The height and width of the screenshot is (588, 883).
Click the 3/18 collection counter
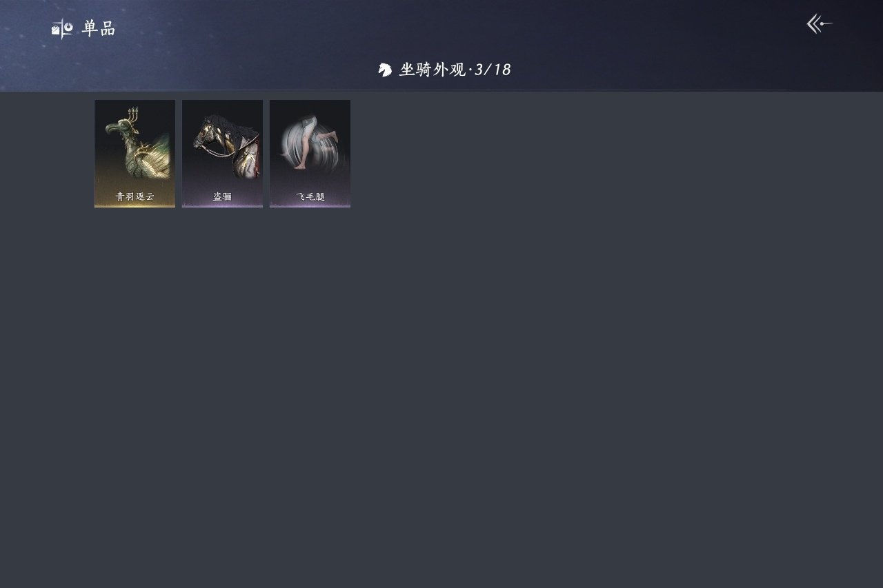point(493,70)
